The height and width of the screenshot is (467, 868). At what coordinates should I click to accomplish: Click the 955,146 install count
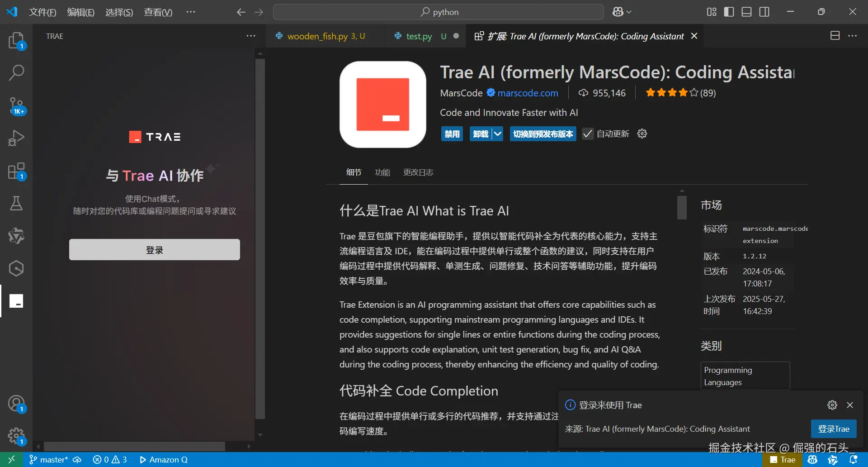602,93
